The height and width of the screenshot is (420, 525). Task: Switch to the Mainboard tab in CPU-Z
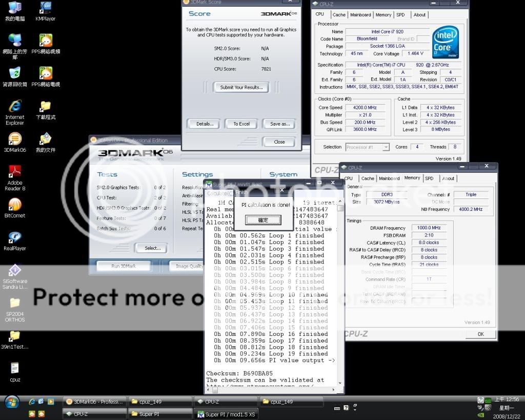(x=360, y=15)
